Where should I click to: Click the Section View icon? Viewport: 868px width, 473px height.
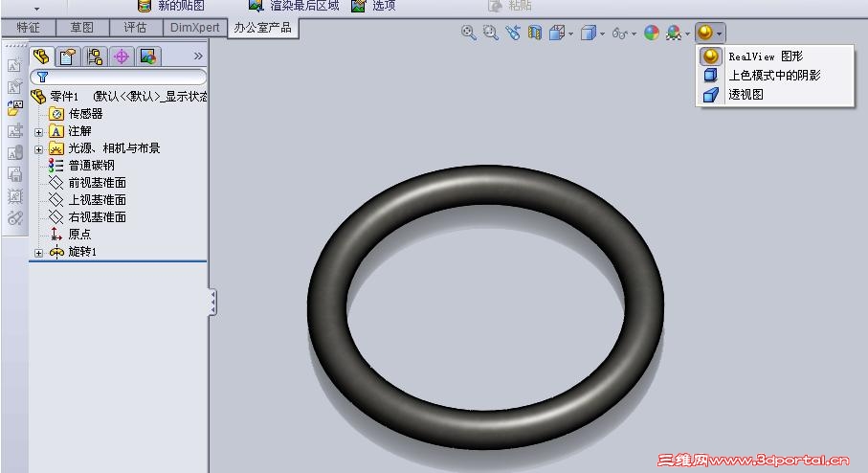535,33
